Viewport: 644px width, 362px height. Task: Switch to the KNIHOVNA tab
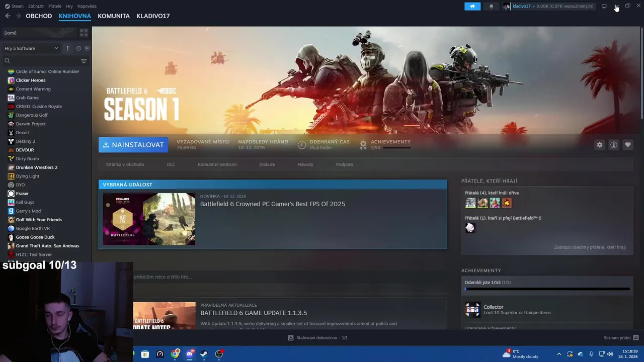pos(74,16)
